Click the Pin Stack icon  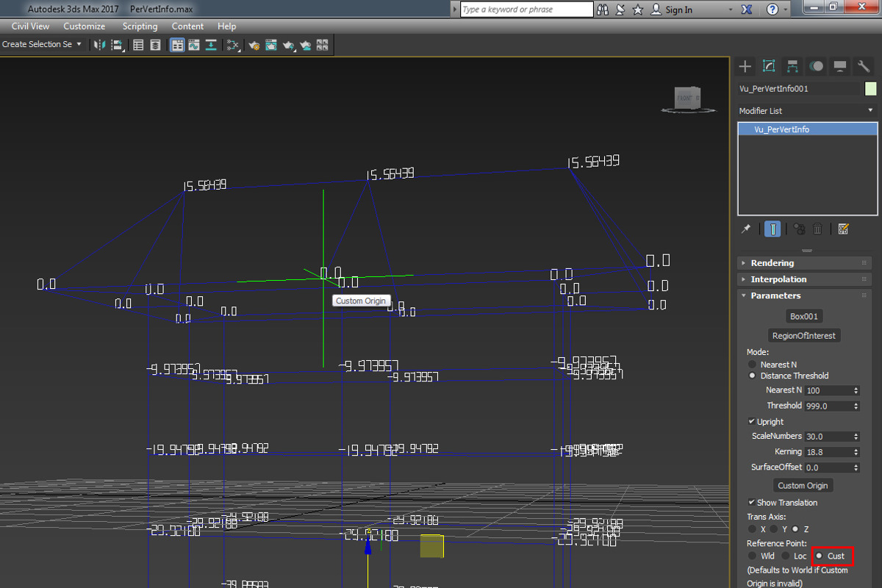[x=746, y=229]
